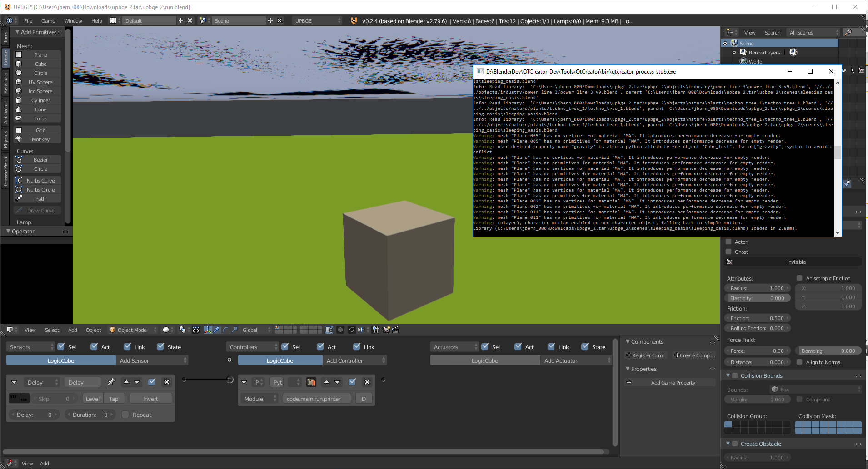The image size is (868, 469).
Task: Open the Object Mode dropdown
Action: pos(133,330)
